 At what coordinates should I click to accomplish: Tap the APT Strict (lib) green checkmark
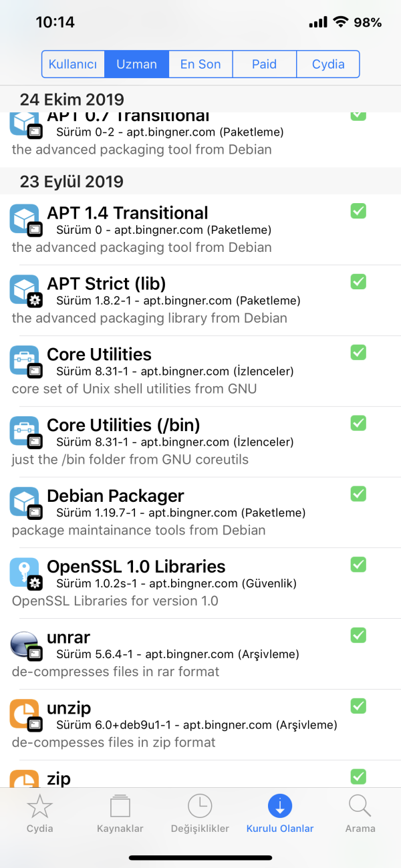[358, 281]
